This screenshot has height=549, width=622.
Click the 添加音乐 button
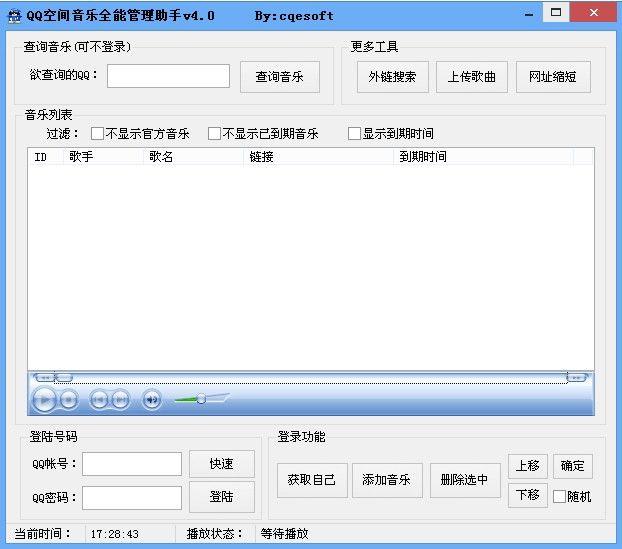click(x=387, y=480)
